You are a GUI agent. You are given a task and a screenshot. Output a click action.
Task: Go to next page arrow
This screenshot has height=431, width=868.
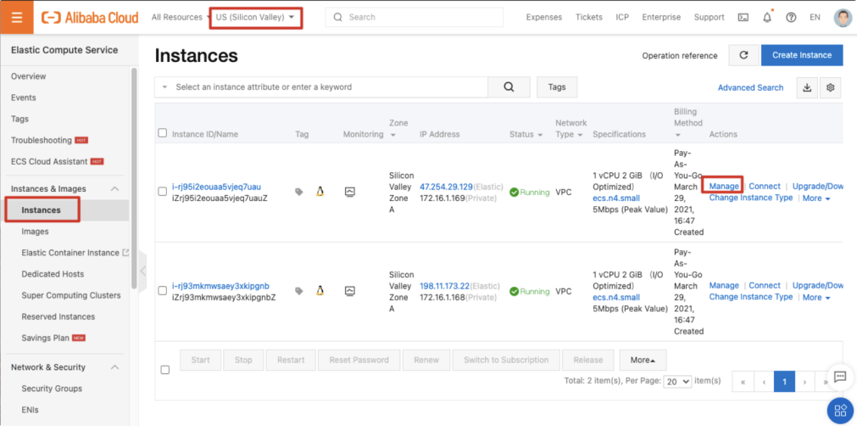[805, 382]
